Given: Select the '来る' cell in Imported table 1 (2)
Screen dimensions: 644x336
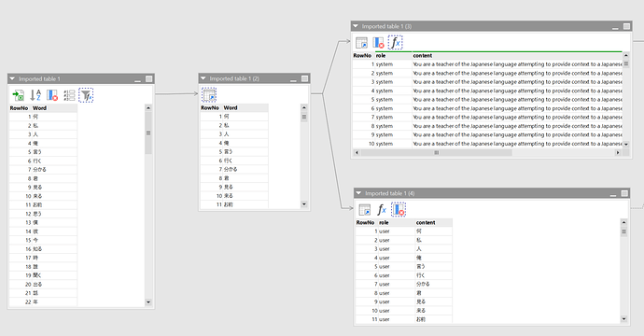Looking at the screenshot, I should point(245,195).
